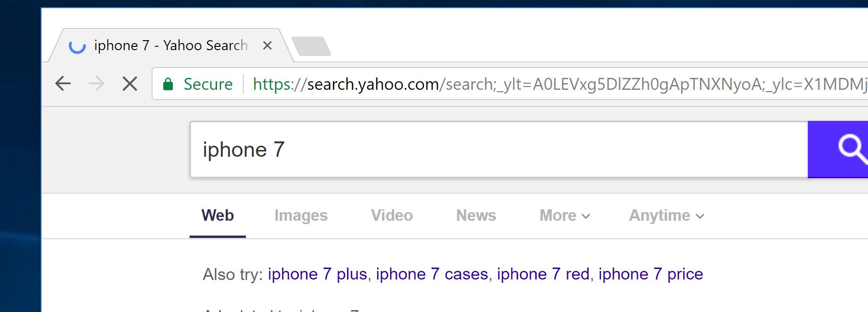
Task: Switch to the News tab
Action: [x=476, y=215]
